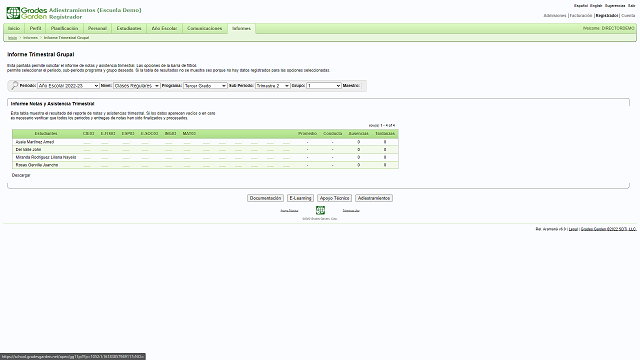Open the Programa dropdown showing Tercer Grado
Screen dimensions: 640x360
tap(205, 86)
